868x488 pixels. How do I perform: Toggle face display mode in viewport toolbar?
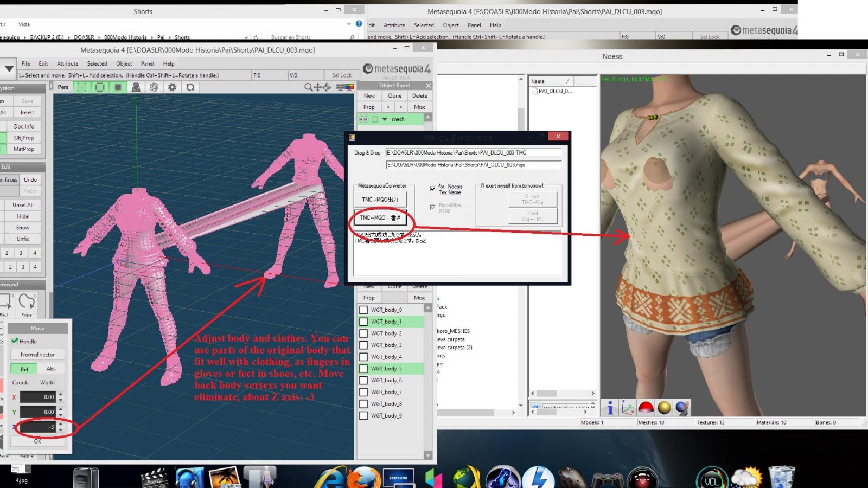point(118,87)
